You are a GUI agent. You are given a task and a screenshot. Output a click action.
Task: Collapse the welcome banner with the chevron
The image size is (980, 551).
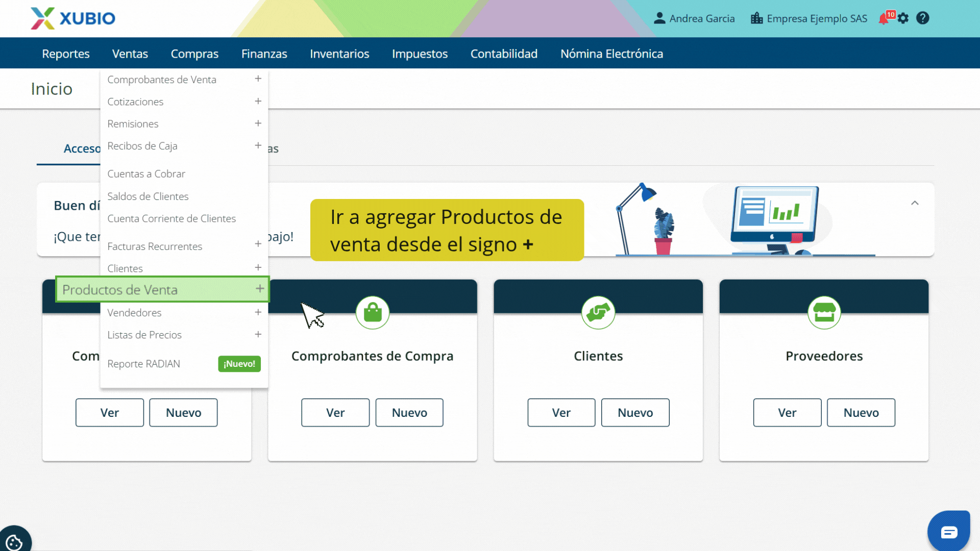click(915, 203)
